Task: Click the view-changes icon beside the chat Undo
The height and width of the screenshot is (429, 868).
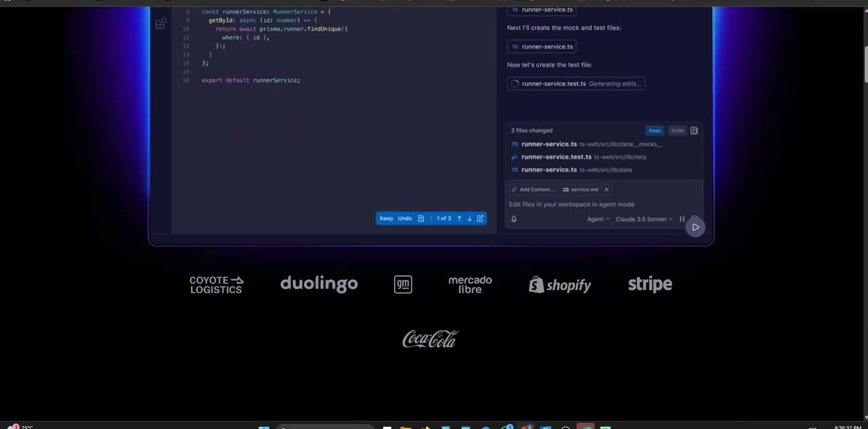Action: point(694,130)
